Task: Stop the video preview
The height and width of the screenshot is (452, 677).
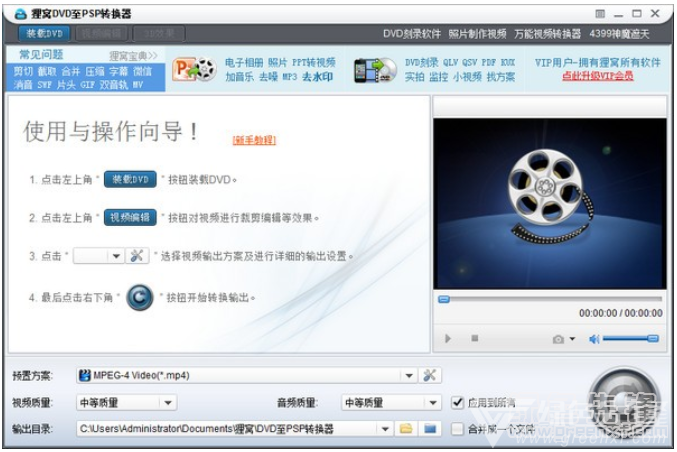Action: point(475,338)
